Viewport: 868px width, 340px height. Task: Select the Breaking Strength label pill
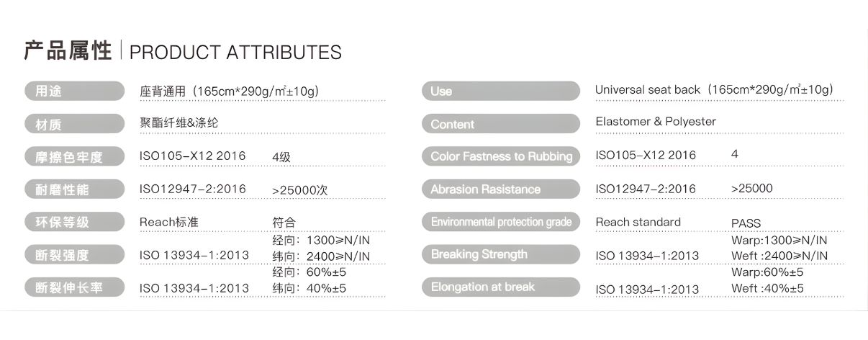[500, 254]
